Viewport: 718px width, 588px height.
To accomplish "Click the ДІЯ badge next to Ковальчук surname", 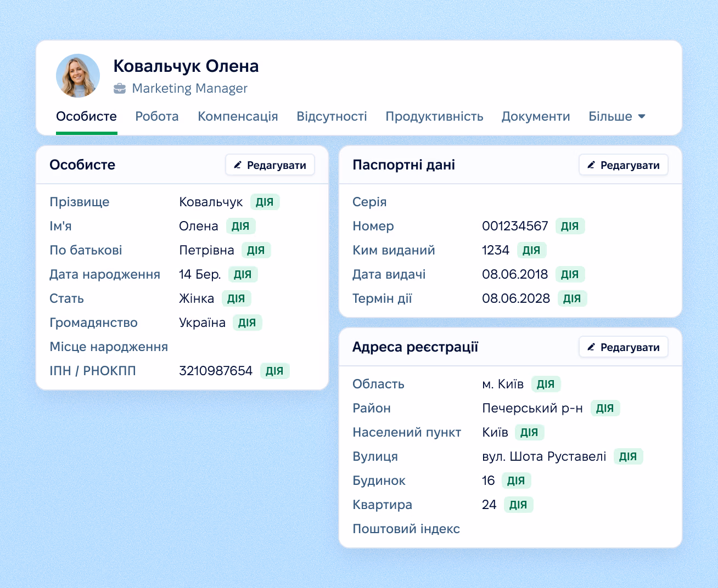I will [x=265, y=202].
